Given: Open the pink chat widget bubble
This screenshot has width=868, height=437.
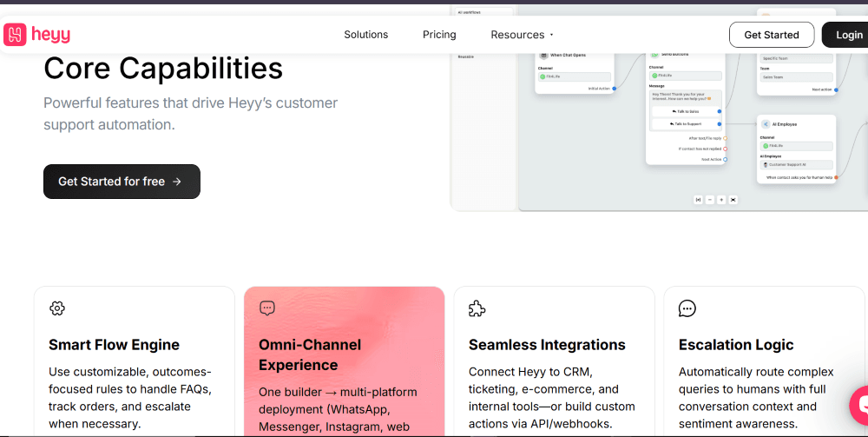Looking at the screenshot, I should tap(859, 406).
